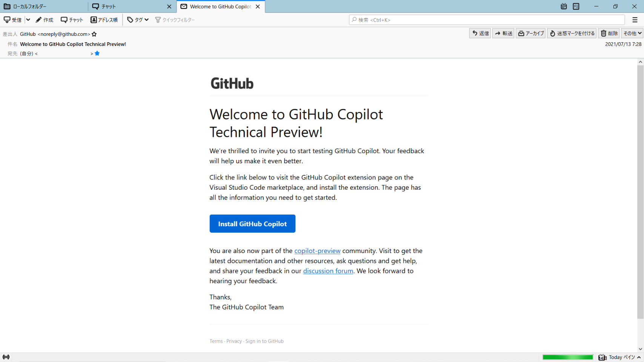Open the hamburger application menu
This screenshot has width=644, height=362.
tap(635, 20)
